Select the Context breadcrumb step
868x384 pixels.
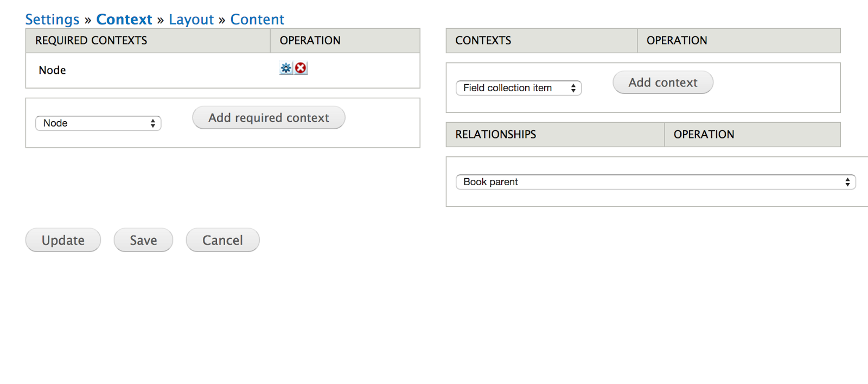click(x=124, y=20)
